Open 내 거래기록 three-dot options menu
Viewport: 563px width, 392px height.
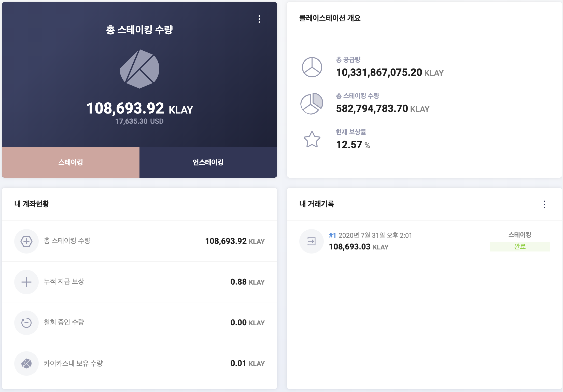[544, 204]
